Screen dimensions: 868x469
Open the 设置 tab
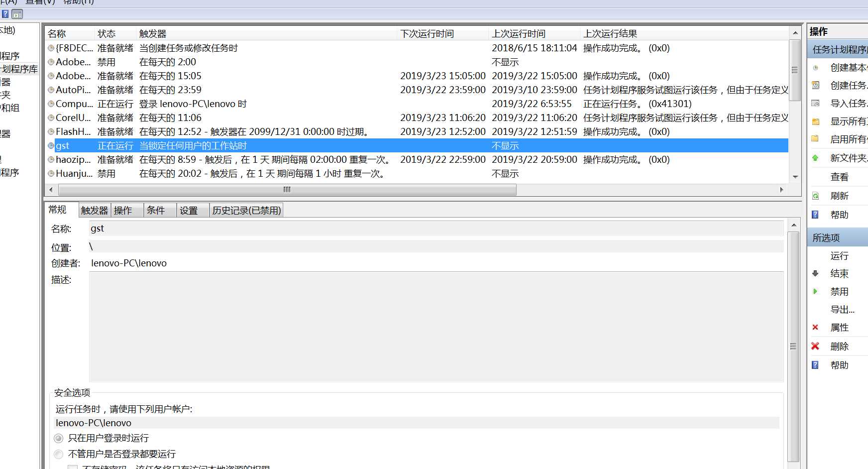(x=193, y=211)
